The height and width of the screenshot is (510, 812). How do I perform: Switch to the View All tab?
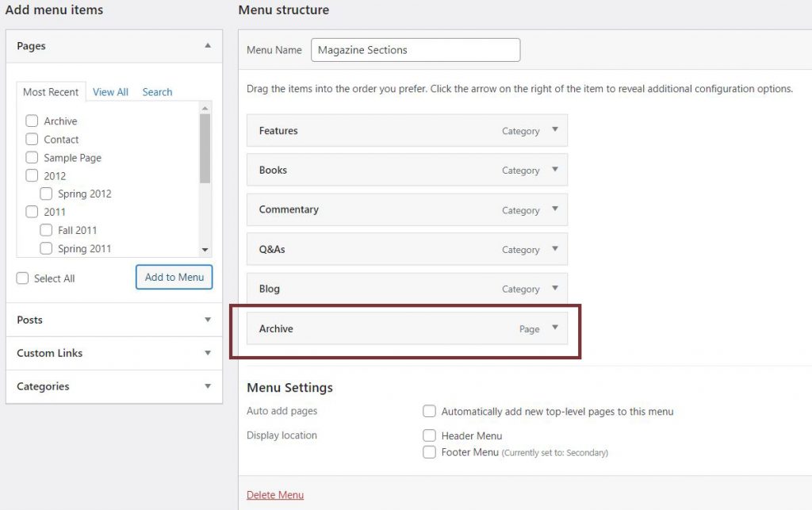(x=110, y=92)
